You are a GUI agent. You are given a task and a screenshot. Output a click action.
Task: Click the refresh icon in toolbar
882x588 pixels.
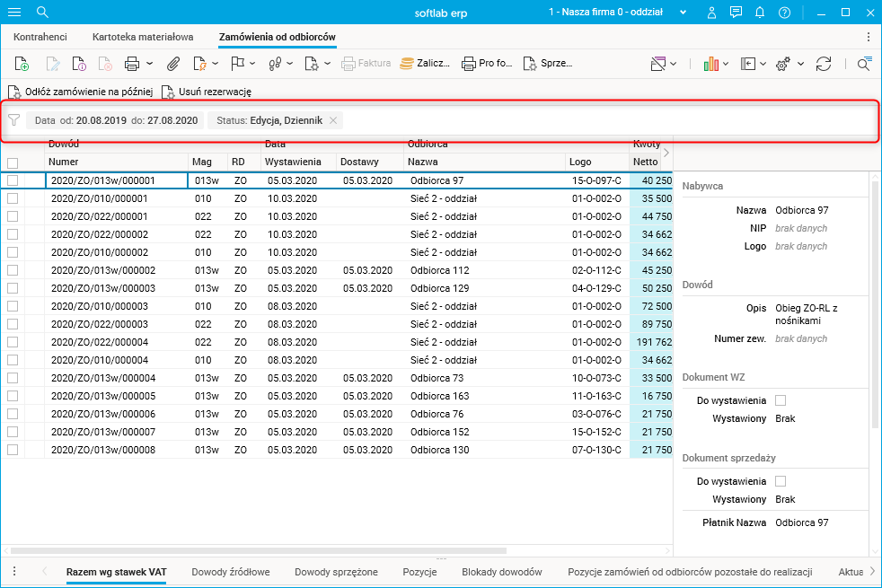point(824,64)
